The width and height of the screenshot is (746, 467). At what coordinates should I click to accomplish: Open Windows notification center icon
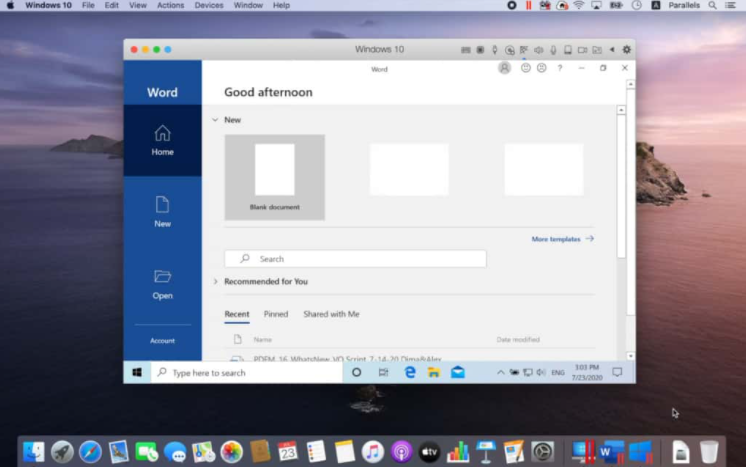[x=617, y=372]
